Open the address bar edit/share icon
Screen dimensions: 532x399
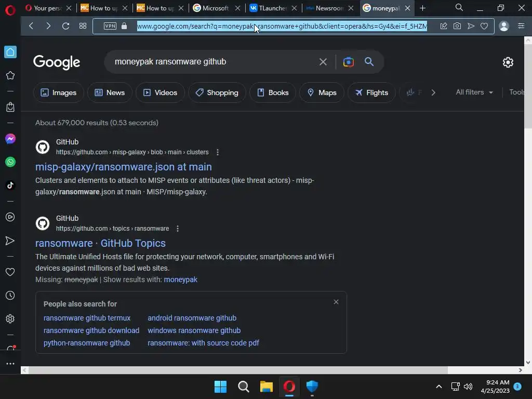coord(444,26)
